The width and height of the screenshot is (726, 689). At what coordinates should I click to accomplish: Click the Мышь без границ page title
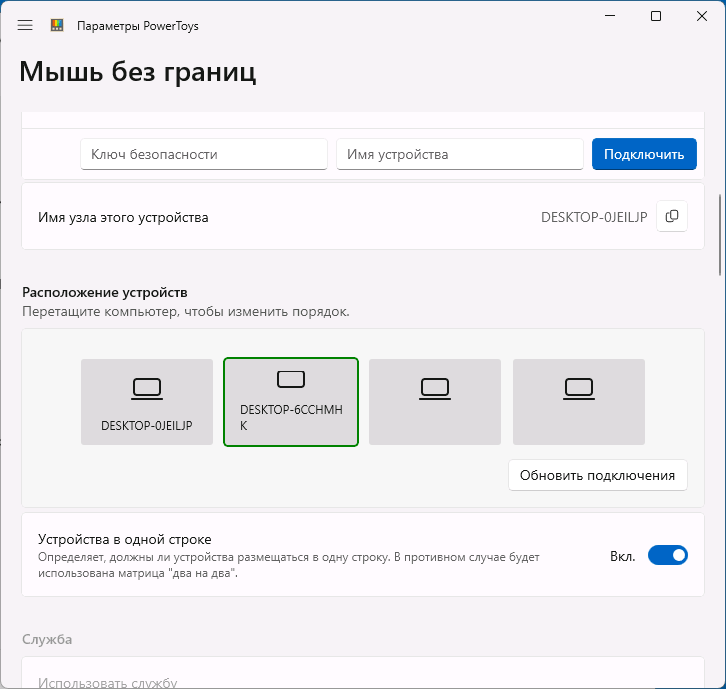138,71
